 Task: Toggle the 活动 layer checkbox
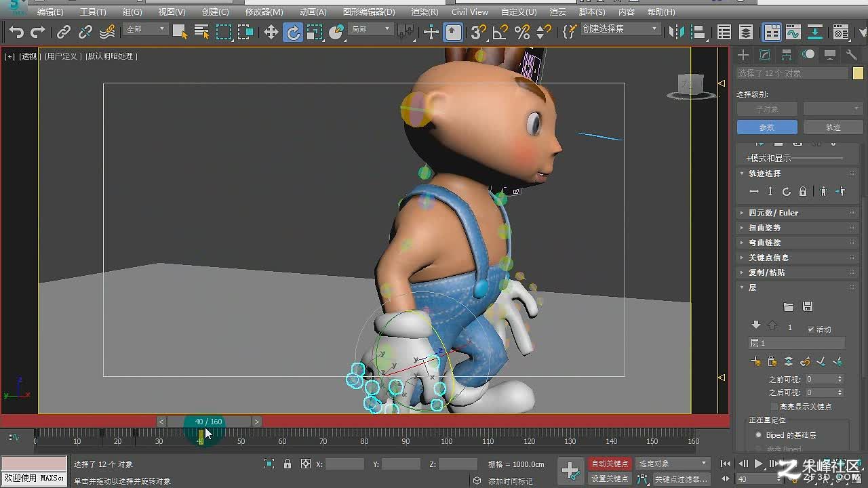pos(811,329)
